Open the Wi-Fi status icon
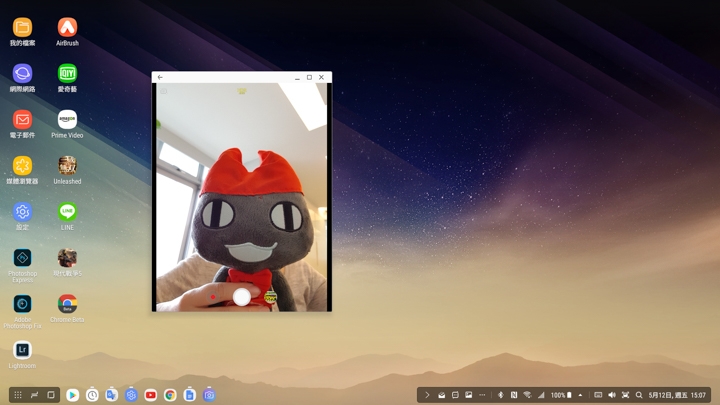This screenshot has height=405, width=720. (527, 395)
